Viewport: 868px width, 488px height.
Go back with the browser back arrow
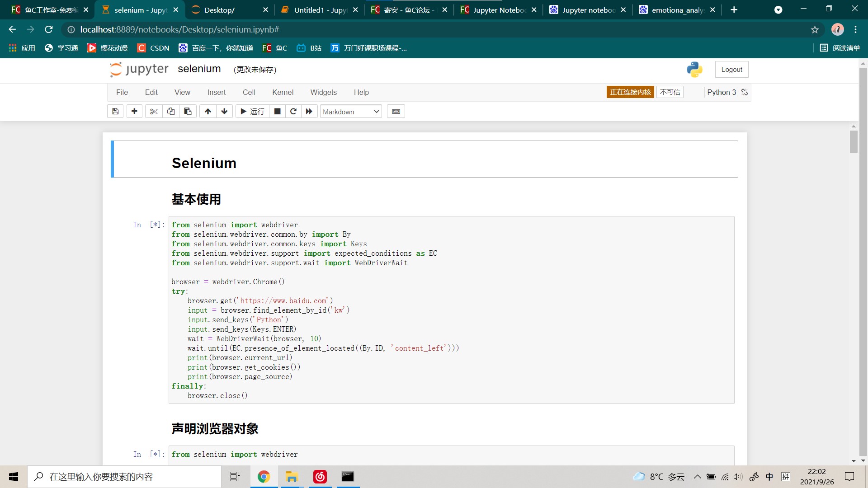click(12, 29)
